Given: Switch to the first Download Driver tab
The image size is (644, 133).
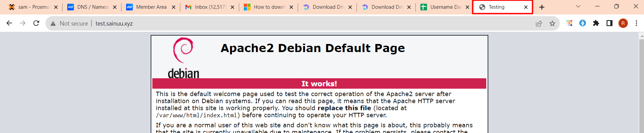Looking at the screenshot, I should 328,7.
